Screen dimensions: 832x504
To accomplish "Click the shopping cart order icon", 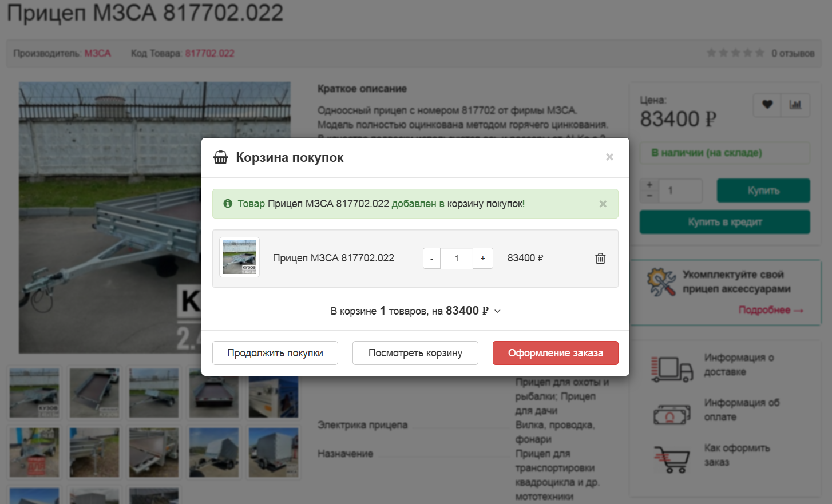I will click(x=671, y=459).
